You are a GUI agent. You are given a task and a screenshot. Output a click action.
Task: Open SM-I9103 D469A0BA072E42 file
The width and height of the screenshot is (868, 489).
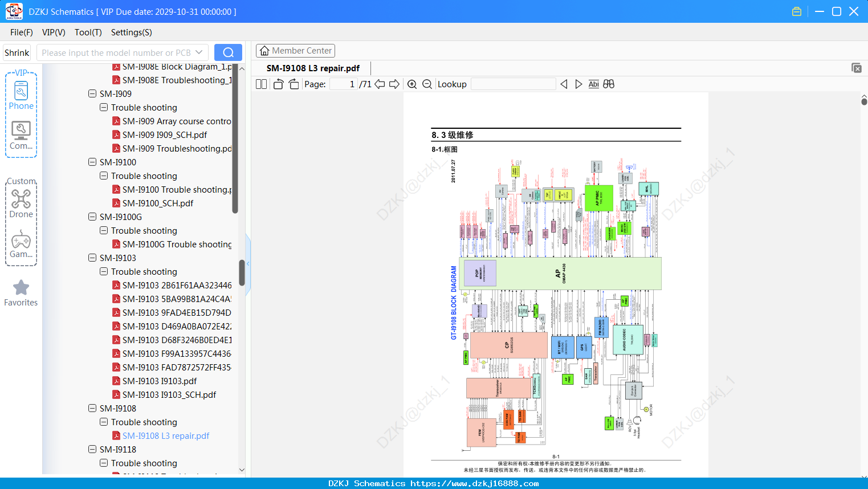pos(177,327)
